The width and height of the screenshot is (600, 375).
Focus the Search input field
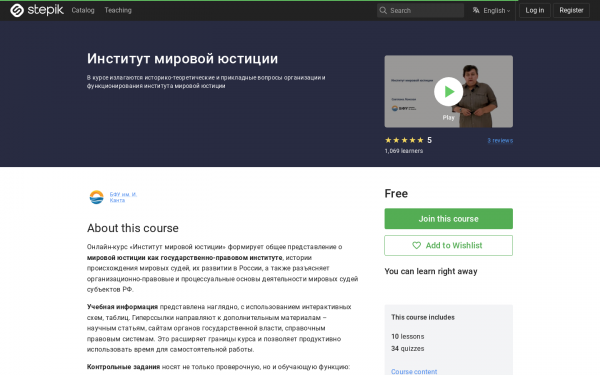click(x=420, y=10)
